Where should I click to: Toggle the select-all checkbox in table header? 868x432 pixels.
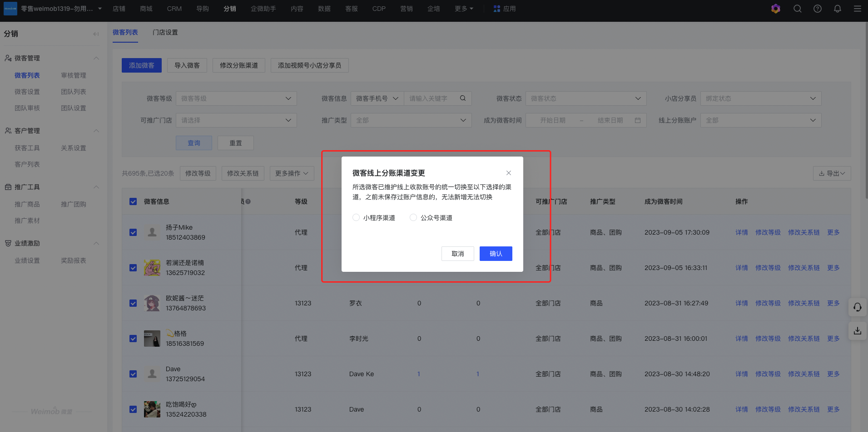(x=133, y=201)
